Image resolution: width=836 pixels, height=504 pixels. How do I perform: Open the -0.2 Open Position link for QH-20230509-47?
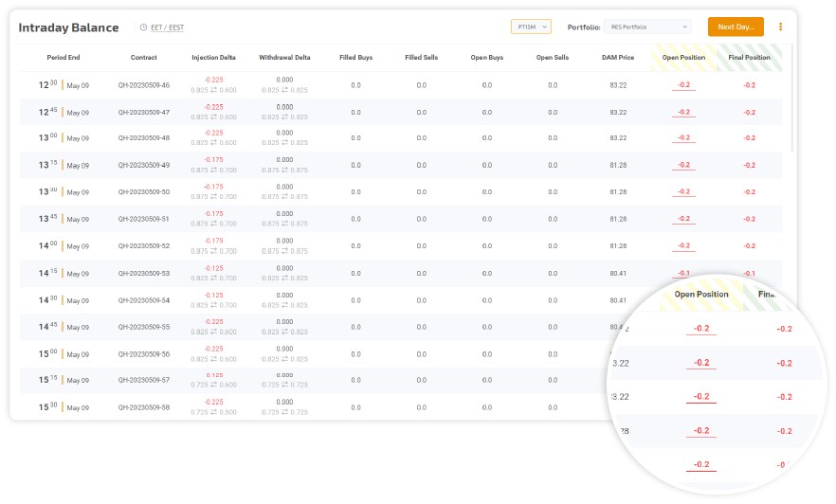[x=683, y=113]
